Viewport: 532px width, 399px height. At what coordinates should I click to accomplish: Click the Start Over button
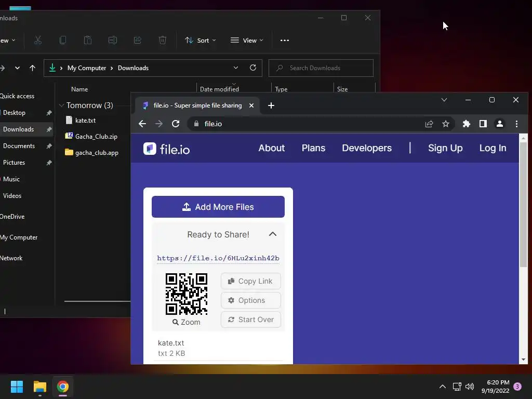pyautogui.click(x=251, y=320)
